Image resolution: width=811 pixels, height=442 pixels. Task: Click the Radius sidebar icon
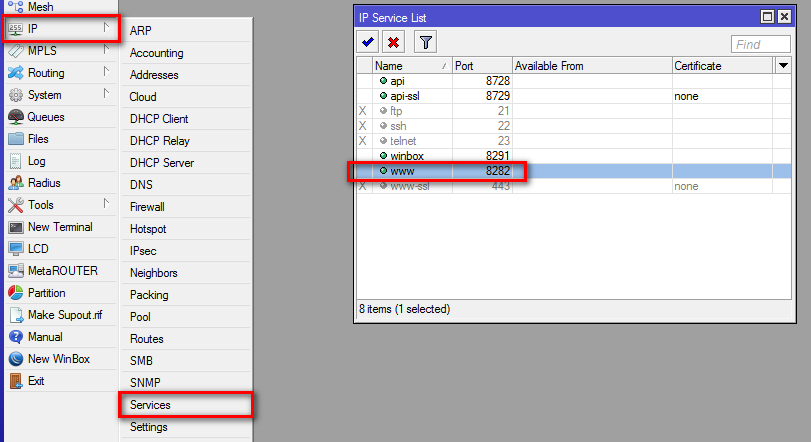(x=16, y=183)
